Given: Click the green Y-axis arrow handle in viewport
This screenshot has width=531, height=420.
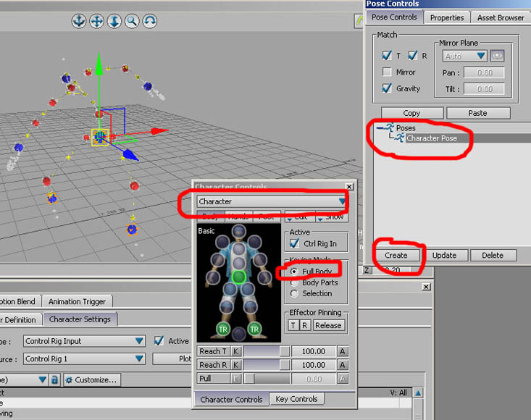Looking at the screenshot, I should click(99, 64).
